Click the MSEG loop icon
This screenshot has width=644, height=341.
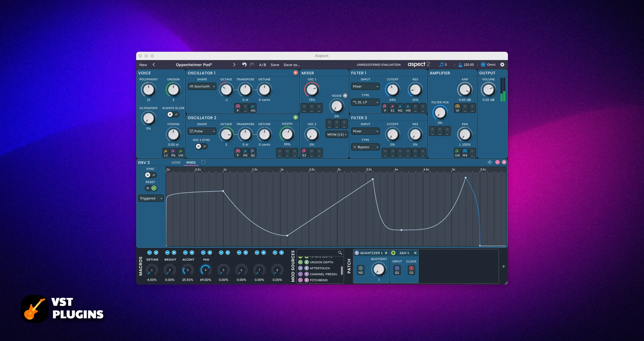(203, 162)
